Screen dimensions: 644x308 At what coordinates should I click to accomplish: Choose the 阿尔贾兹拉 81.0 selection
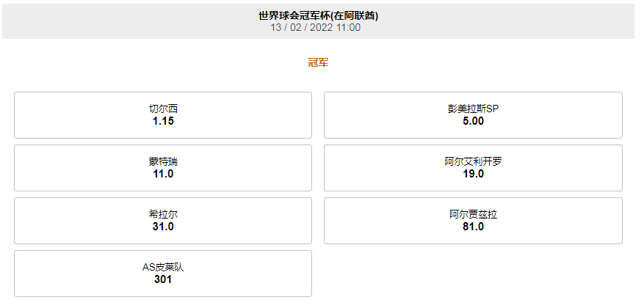tap(473, 221)
